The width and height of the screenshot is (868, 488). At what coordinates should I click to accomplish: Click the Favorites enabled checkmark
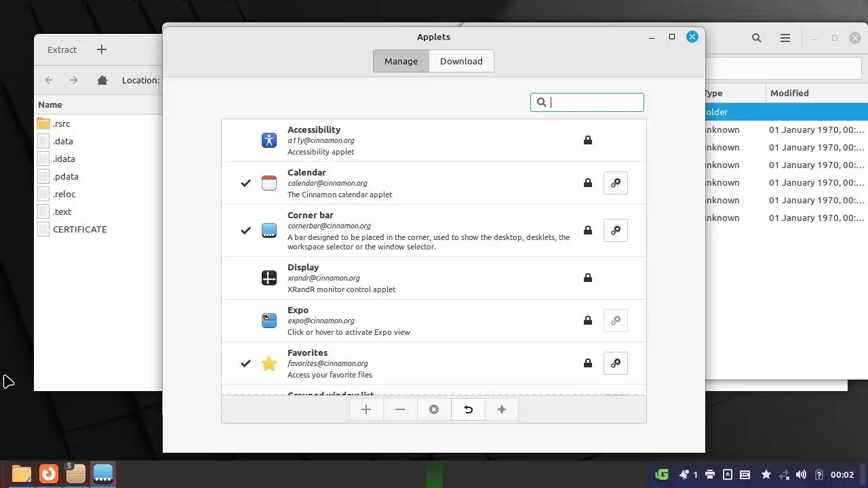pyautogui.click(x=245, y=363)
